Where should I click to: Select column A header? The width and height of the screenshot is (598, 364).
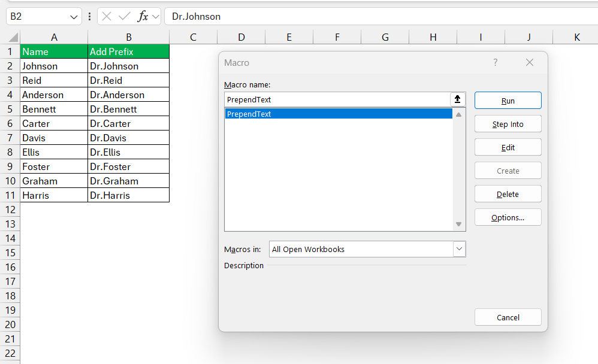(x=54, y=37)
